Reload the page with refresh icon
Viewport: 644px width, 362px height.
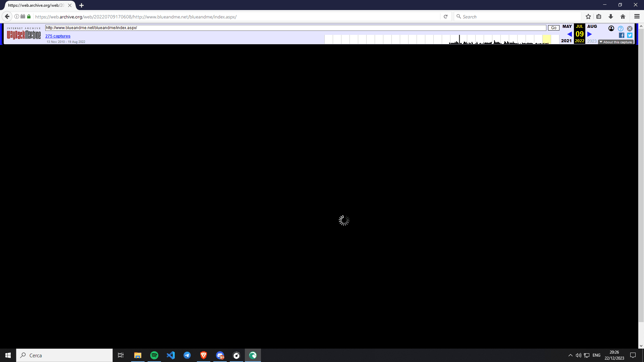tap(445, 16)
